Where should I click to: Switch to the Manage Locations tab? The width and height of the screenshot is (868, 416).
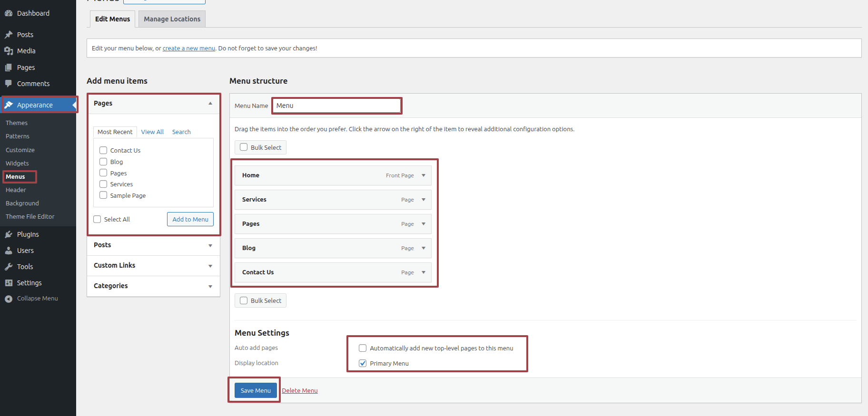(x=172, y=19)
